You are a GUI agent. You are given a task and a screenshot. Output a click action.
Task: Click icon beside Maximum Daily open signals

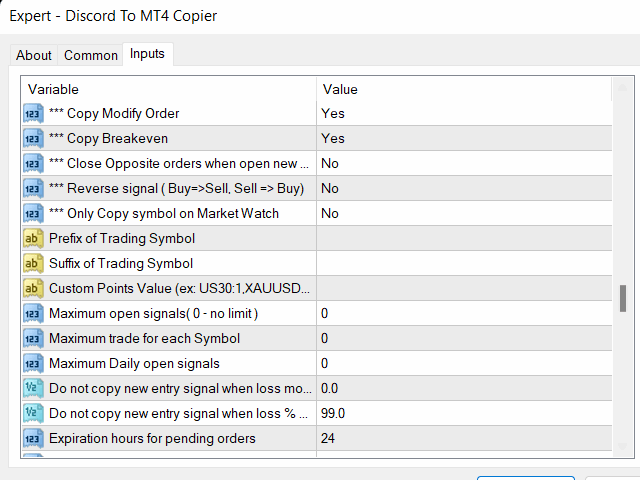33,364
